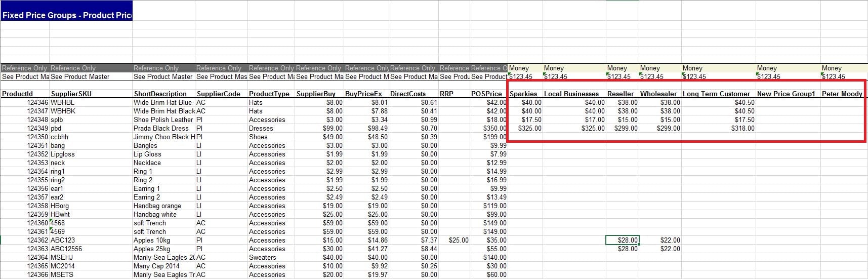Click product ID 124346 cell
This screenshot has height=279, width=868.
click(x=25, y=102)
